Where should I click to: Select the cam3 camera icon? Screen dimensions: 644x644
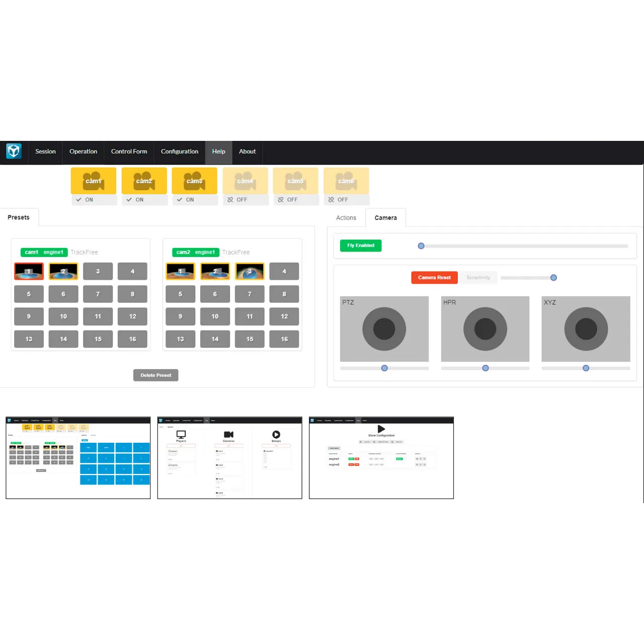(194, 181)
